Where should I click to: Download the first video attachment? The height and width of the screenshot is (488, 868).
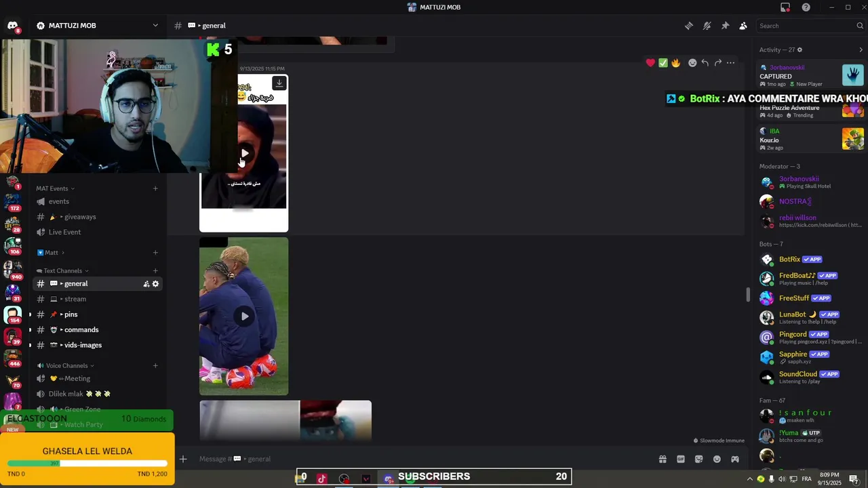pyautogui.click(x=279, y=83)
